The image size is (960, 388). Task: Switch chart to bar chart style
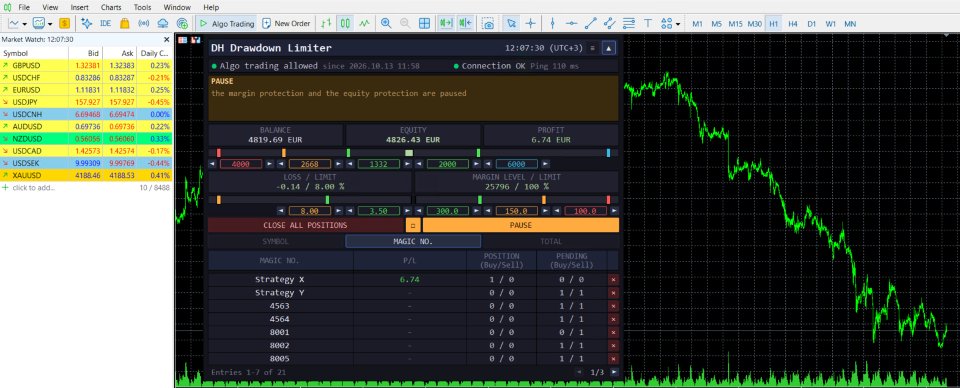click(326, 23)
